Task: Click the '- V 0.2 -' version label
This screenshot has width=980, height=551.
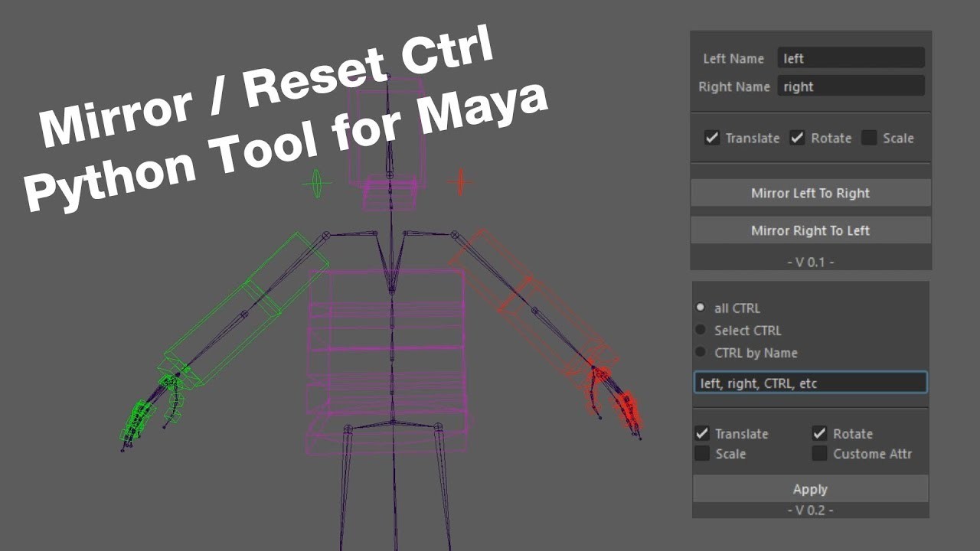Action: 811,510
